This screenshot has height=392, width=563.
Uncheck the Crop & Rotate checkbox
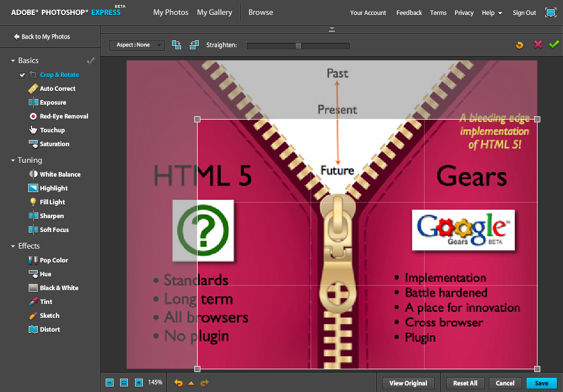[x=22, y=75]
